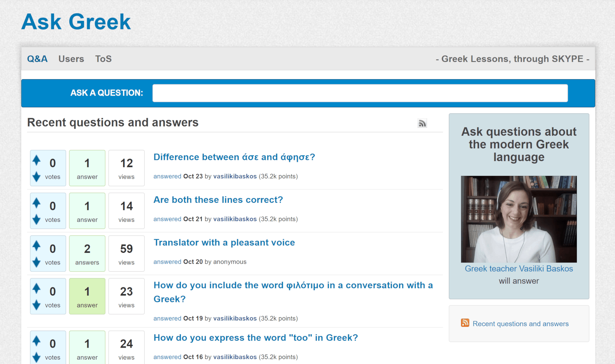The height and width of the screenshot is (364, 615).
Task: Open the question about the word φιλότιμο
Action: [293, 292]
